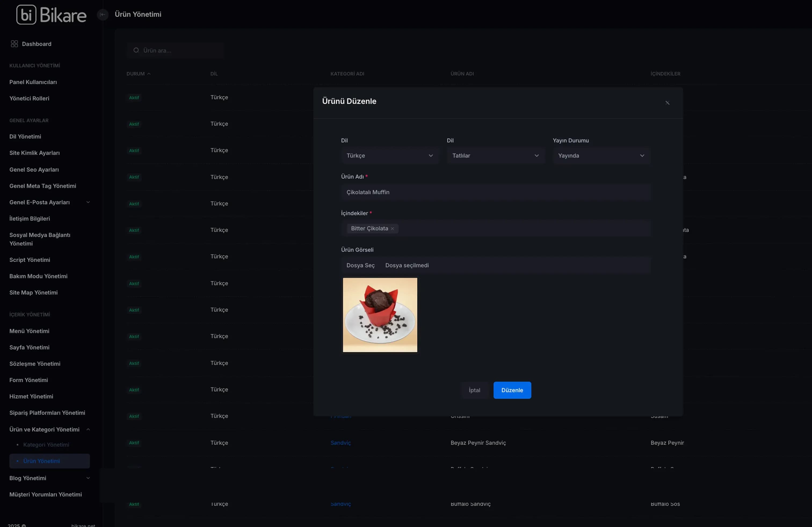Click the blue Düzenle button
The image size is (812, 527).
pyautogui.click(x=512, y=390)
